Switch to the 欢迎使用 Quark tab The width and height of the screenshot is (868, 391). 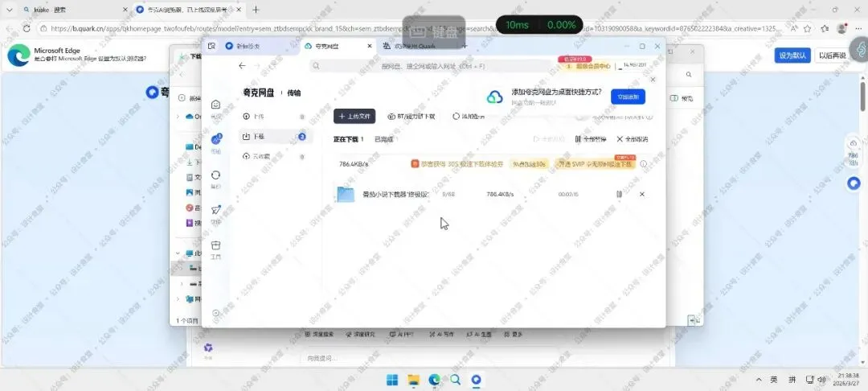pyautogui.click(x=416, y=47)
